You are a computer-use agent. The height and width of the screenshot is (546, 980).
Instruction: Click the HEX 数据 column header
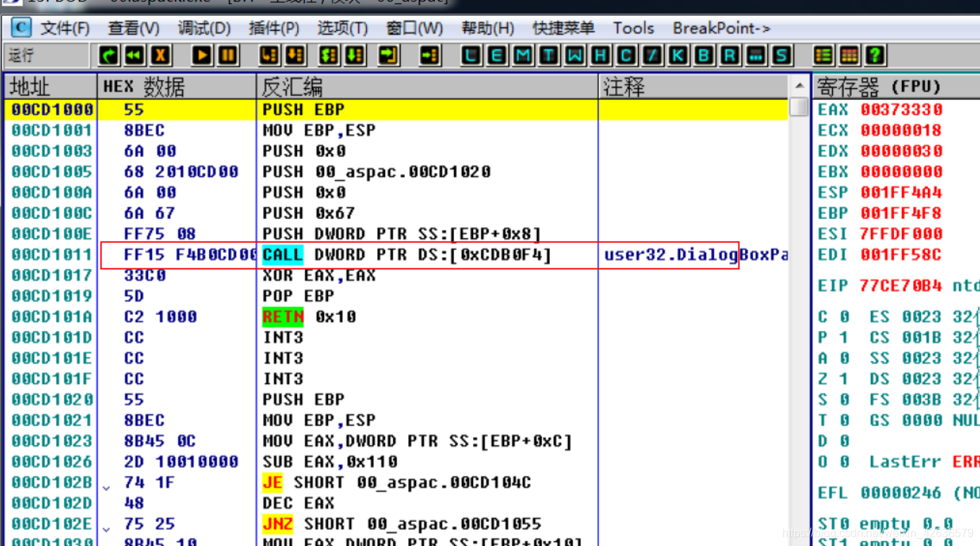pos(177,87)
